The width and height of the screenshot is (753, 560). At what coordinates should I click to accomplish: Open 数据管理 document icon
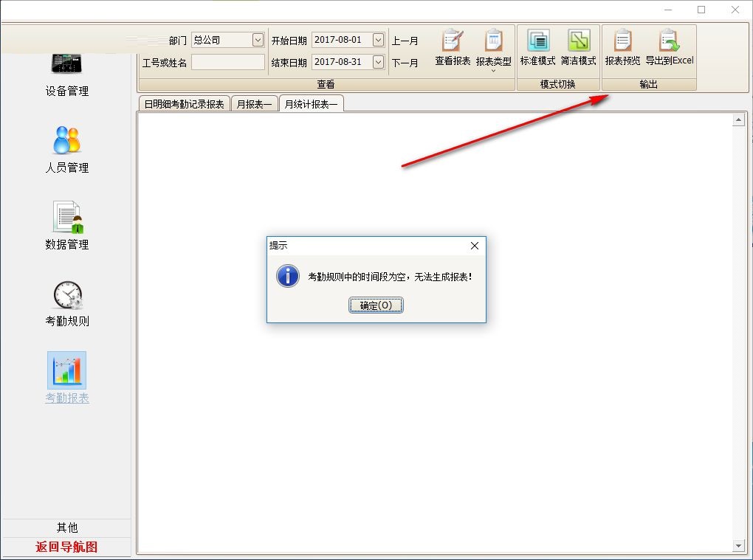click(67, 217)
